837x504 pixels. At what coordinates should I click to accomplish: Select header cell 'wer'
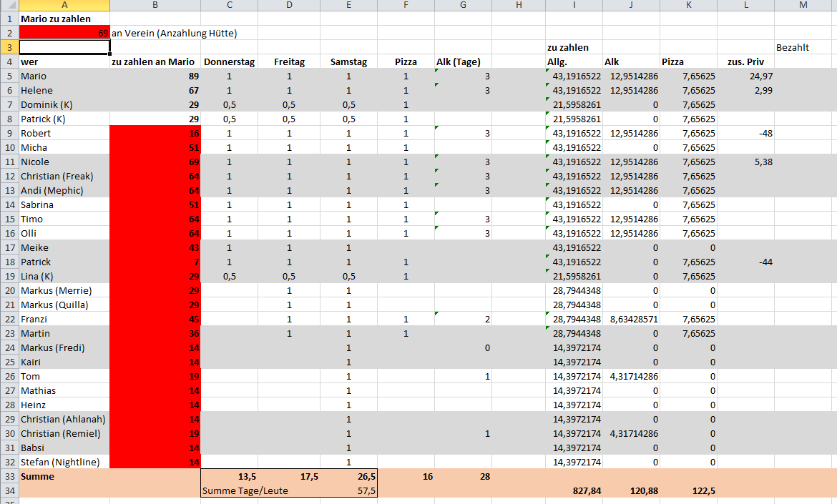[x=64, y=62]
